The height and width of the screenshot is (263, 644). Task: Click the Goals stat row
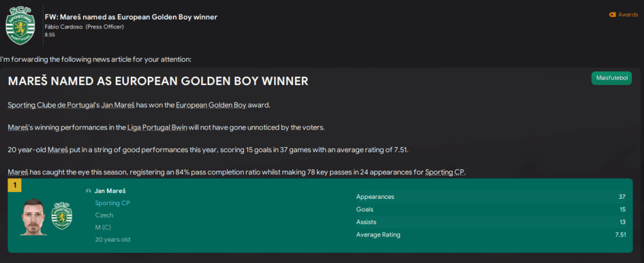coord(491,209)
